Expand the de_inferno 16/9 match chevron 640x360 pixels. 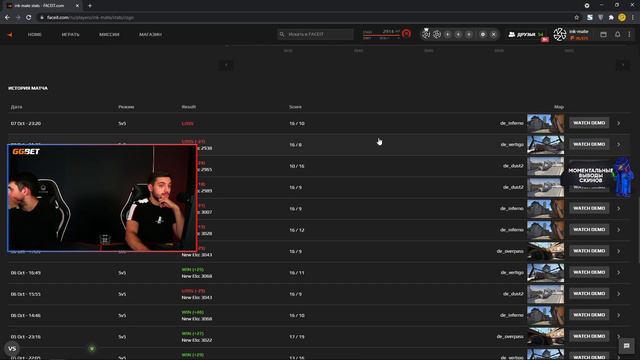(619, 209)
